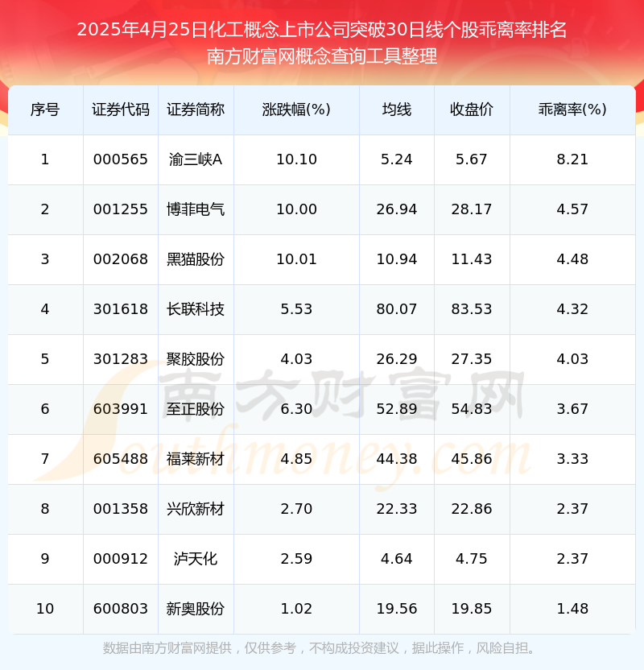The height and width of the screenshot is (670, 644).
Task: Click the 涨跌幅(%) column header
Action: click(x=296, y=110)
